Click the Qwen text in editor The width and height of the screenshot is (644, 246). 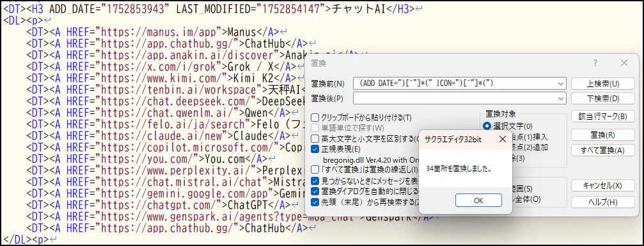tap(256, 112)
